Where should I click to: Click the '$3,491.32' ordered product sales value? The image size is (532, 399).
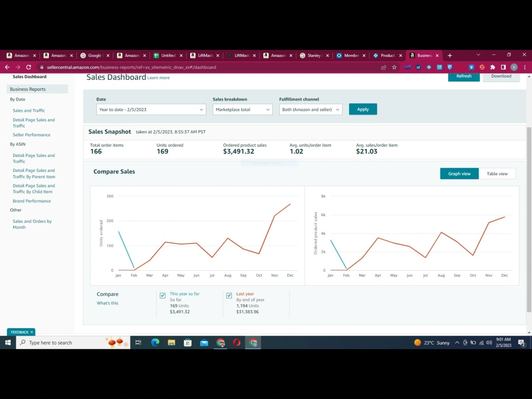[x=238, y=151]
